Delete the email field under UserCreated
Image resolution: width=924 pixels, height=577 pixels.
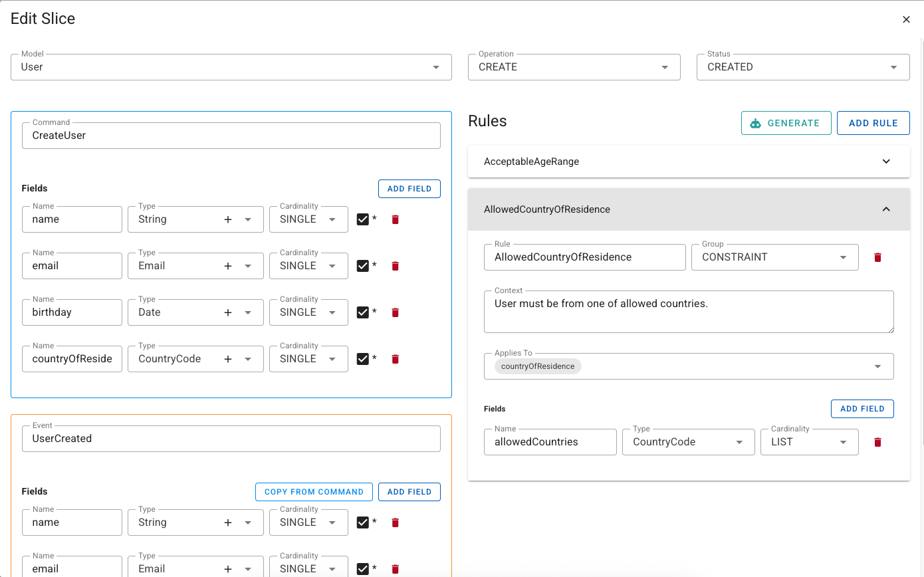395,569
